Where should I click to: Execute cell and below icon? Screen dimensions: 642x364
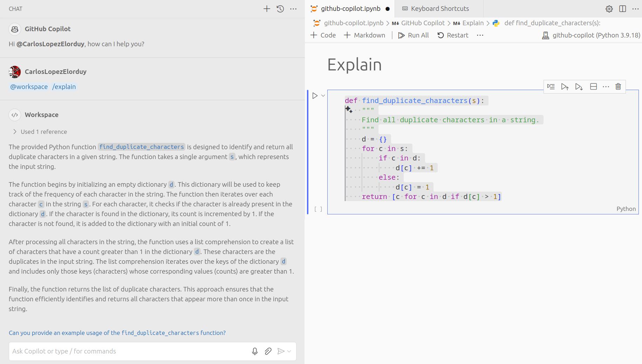pos(579,87)
